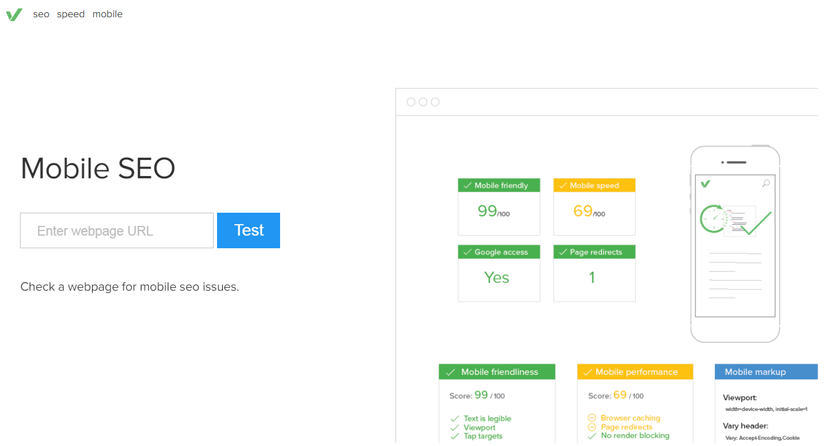Click the checkmark icon on Google access card
This screenshot has width=840, height=446.
[x=468, y=252]
